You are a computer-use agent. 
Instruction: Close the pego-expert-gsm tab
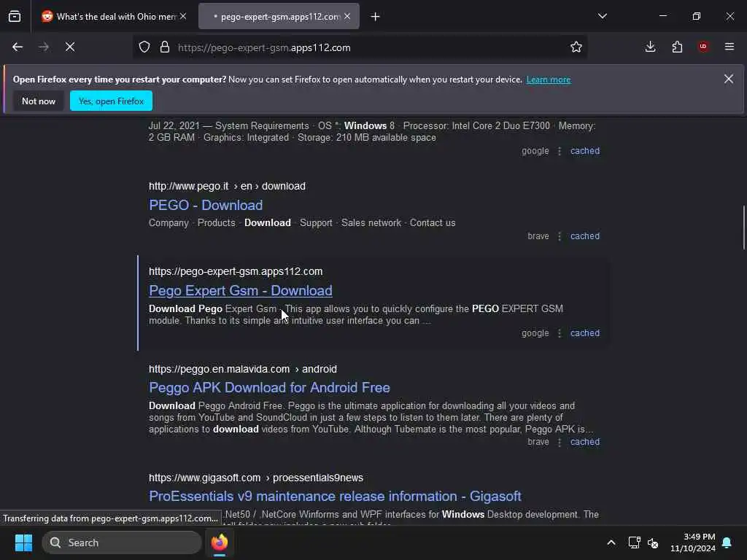[347, 16]
